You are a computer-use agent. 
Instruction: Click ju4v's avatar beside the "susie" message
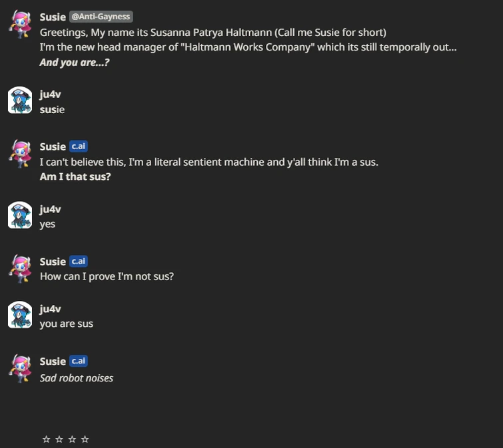pos(20,100)
